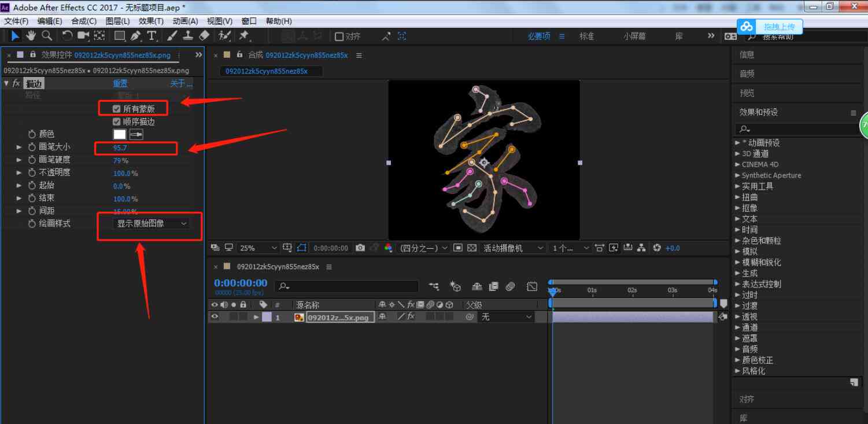This screenshot has height=424, width=868.
Task: Expand the 画笔硬度 property
Action: pos(20,160)
